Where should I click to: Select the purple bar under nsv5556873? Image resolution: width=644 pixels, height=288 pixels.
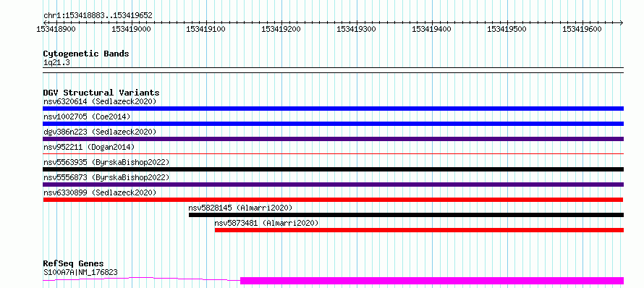[333, 185]
